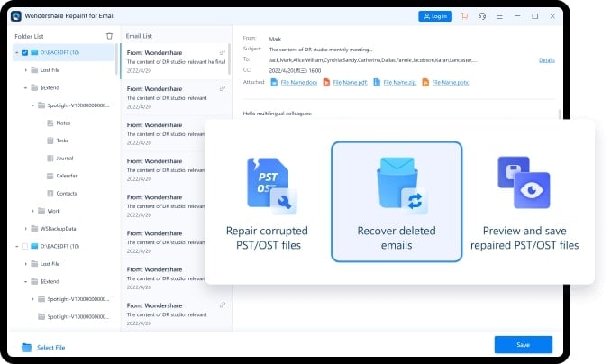
Task: Click the Contacts folder icon
Action: pos(50,194)
